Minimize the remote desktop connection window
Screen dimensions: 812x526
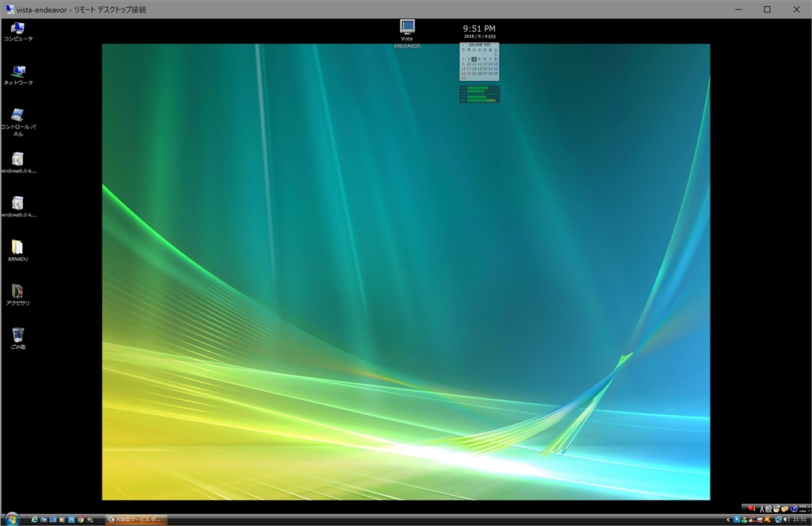pyautogui.click(x=738, y=10)
